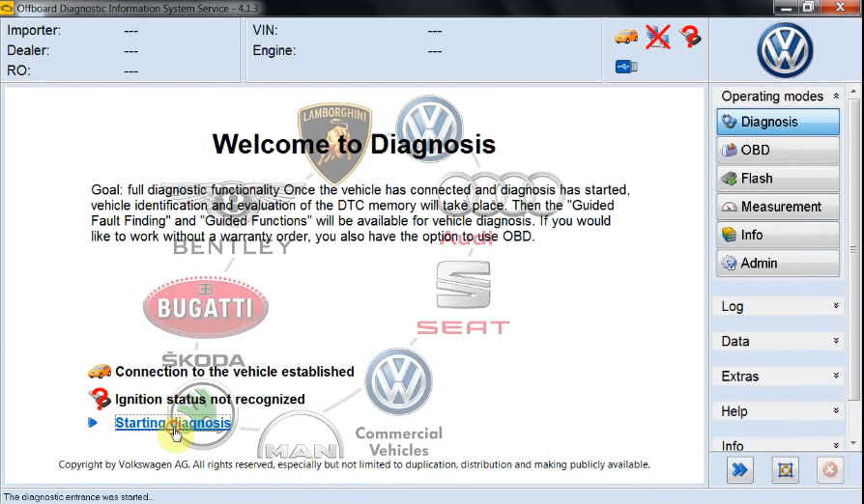Open the Admin operating mode
Image resolution: width=864 pixels, height=504 pixels.
tap(778, 263)
